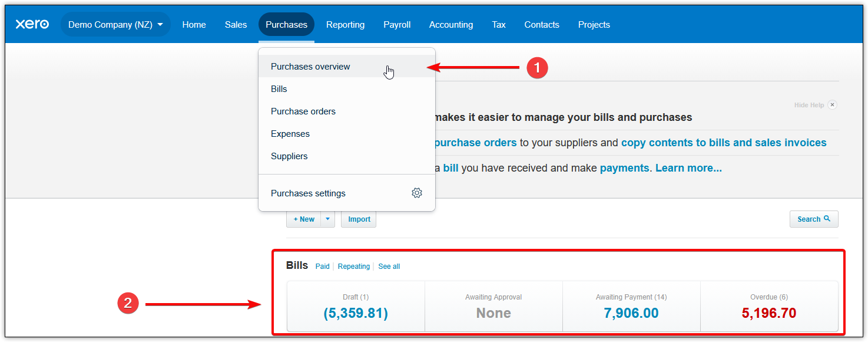Open Draft (1) bills tile

point(356,306)
